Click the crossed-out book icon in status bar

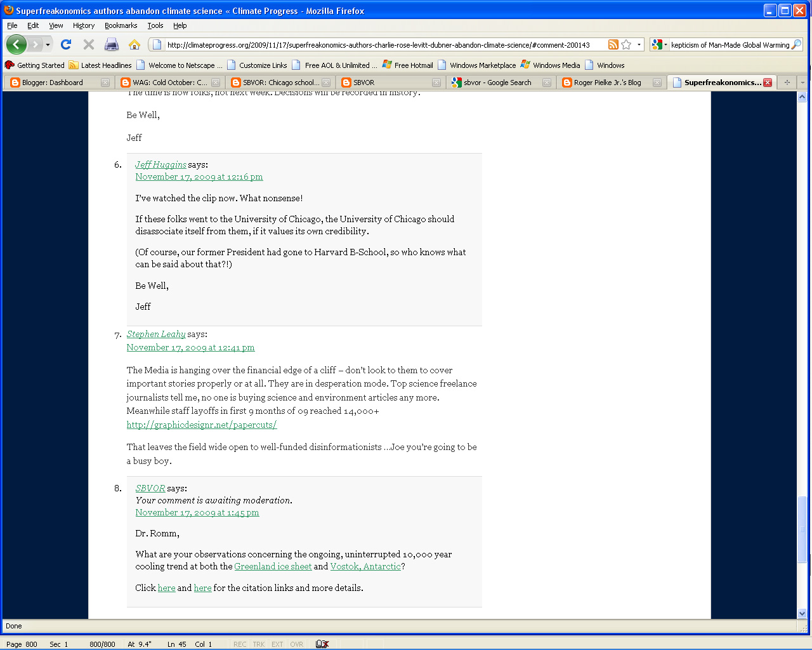(322, 644)
